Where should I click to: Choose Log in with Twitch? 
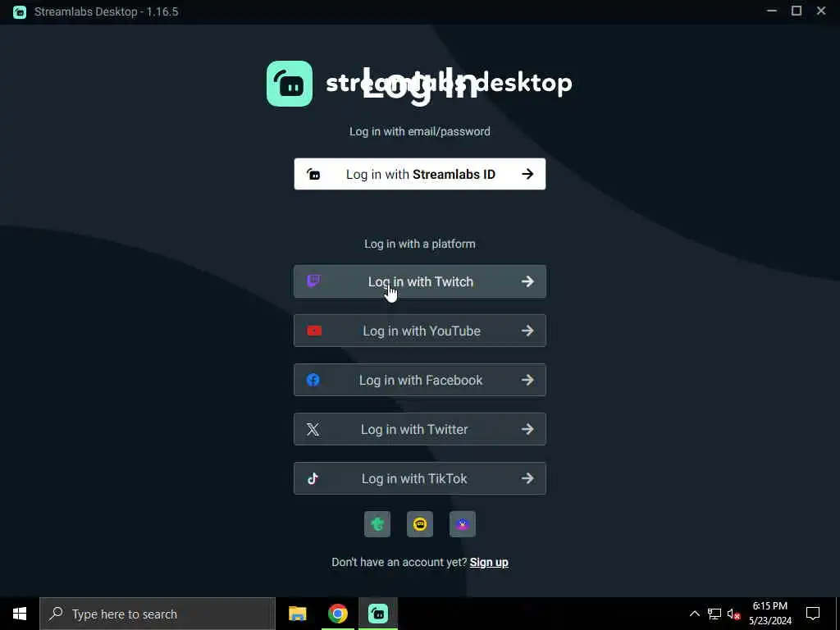[x=419, y=281]
